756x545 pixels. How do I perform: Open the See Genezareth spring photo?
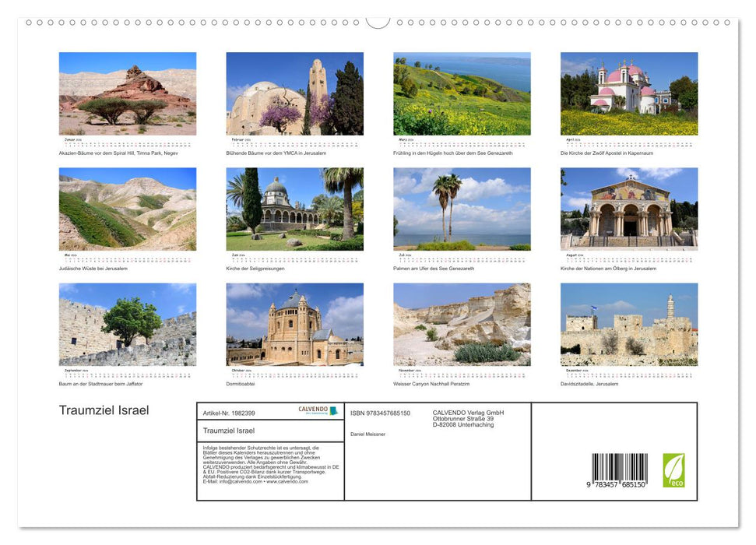(461, 92)
